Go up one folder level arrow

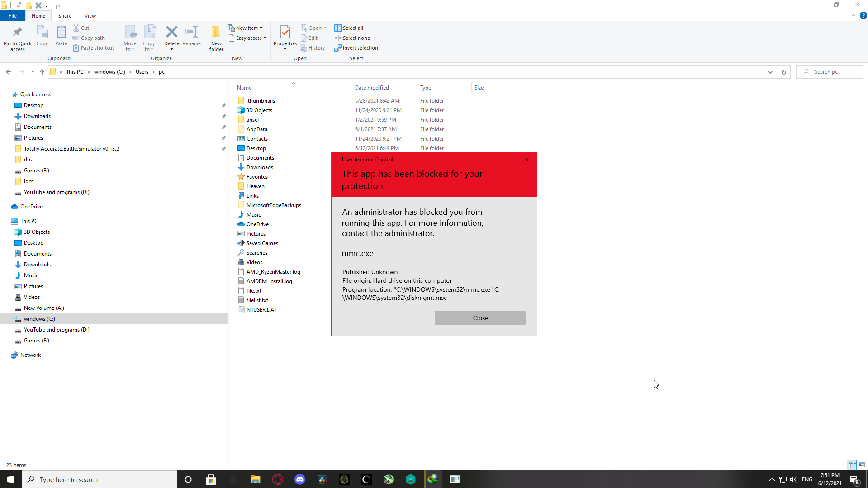click(42, 72)
